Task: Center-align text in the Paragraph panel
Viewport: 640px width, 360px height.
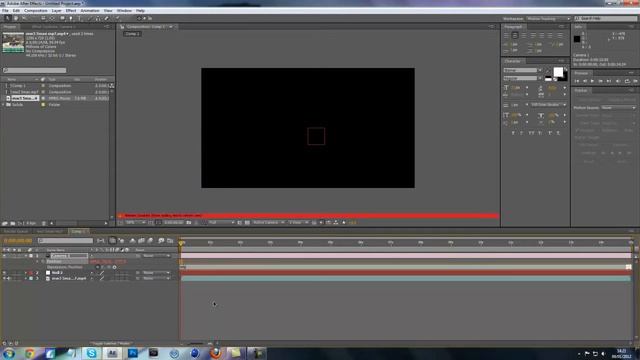Action: click(515, 36)
